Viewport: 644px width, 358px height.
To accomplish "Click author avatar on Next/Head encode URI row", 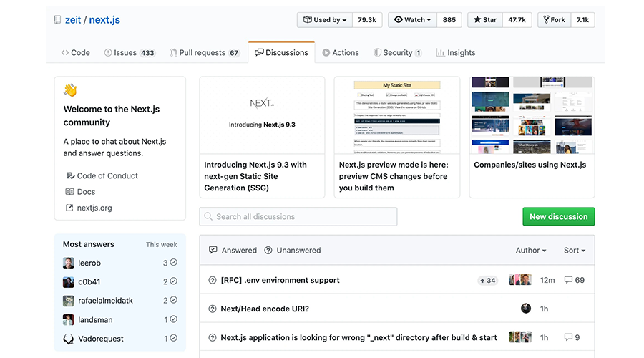I will tap(526, 309).
